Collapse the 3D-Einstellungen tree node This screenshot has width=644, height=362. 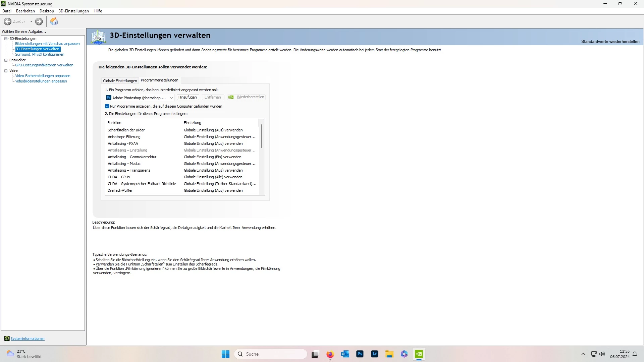tap(6, 39)
